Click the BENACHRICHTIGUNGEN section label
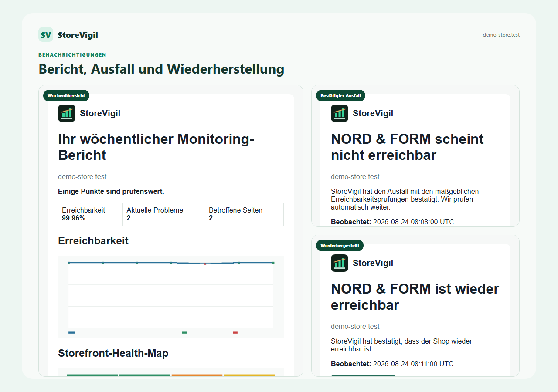Screen dimensions: 558x392 tap(72, 55)
